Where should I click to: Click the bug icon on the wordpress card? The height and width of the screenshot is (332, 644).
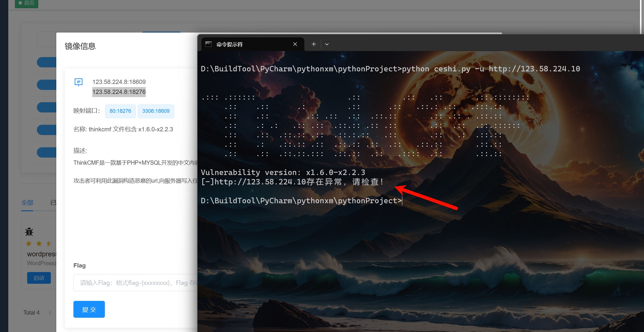(x=29, y=232)
